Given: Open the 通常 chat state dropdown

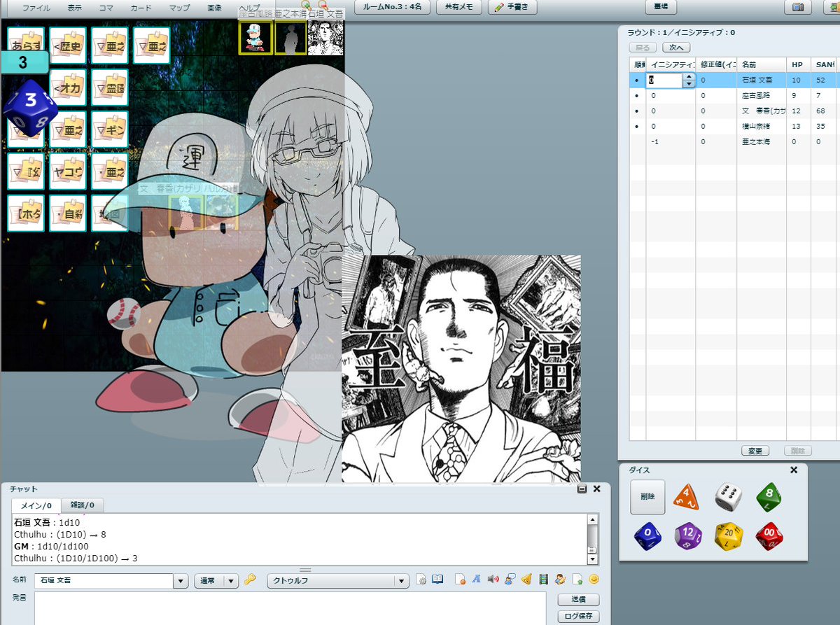Looking at the screenshot, I should point(216,581).
